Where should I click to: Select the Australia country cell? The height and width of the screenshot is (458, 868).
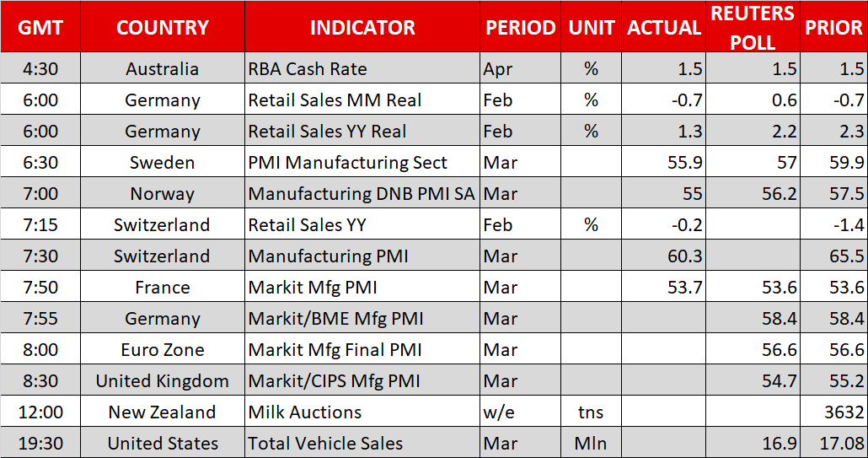(163, 69)
